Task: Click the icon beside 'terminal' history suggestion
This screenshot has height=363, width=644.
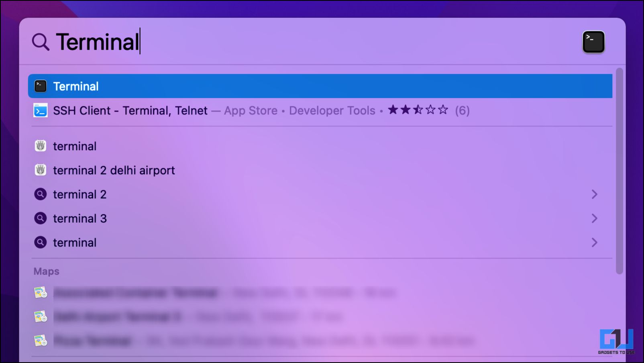Action: click(x=41, y=146)
